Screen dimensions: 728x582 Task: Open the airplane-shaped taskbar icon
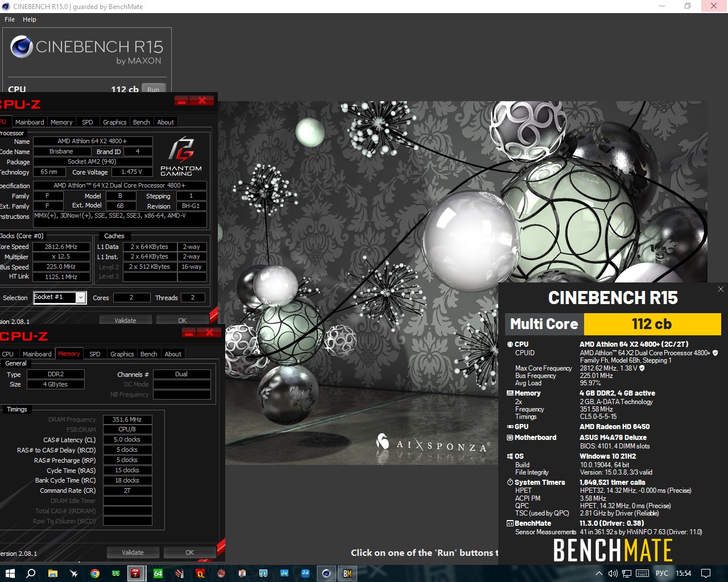point(74,573)
